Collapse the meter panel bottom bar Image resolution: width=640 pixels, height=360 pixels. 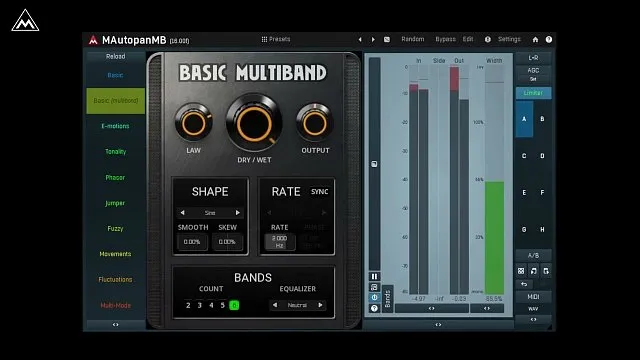coord(438,325)
